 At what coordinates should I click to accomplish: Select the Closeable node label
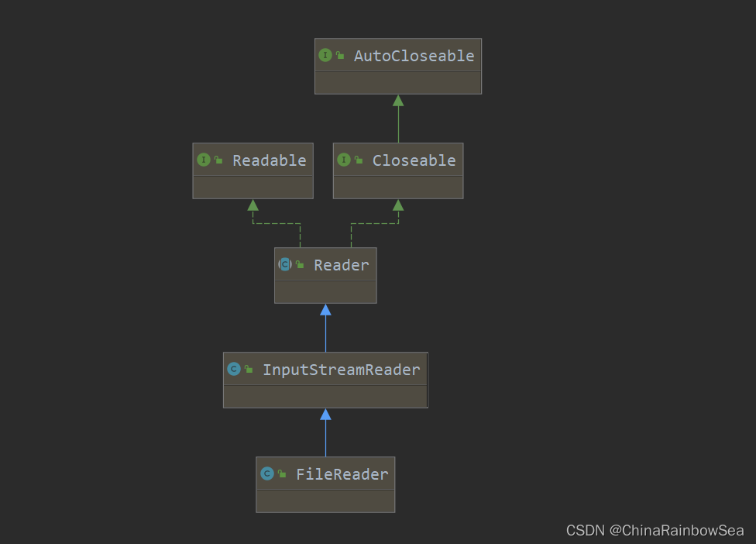[414, 160]
